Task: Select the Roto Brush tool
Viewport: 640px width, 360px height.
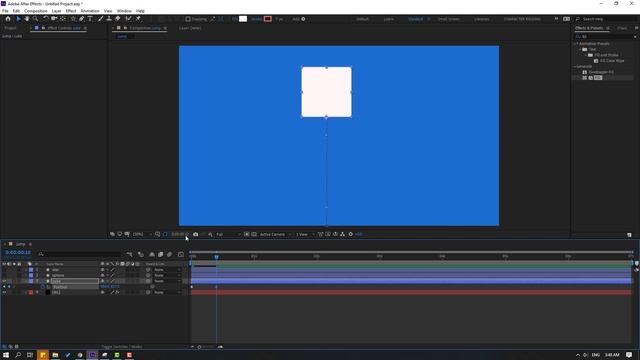Action: coord(129,19)
